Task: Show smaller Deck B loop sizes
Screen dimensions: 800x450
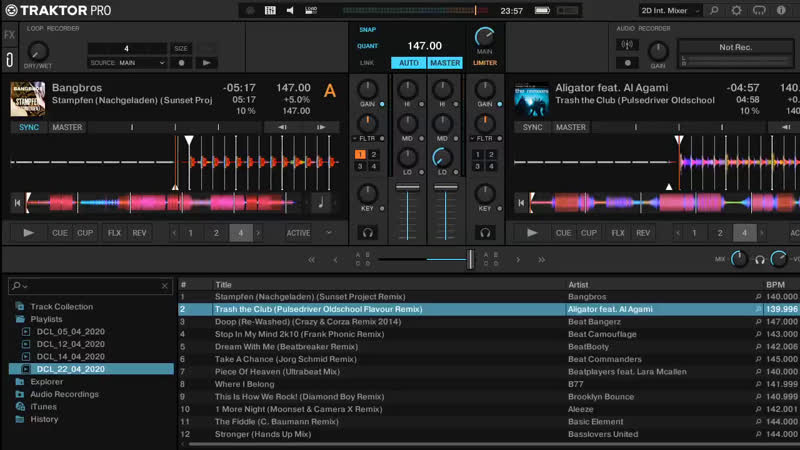Action: [x=678, y=233]
